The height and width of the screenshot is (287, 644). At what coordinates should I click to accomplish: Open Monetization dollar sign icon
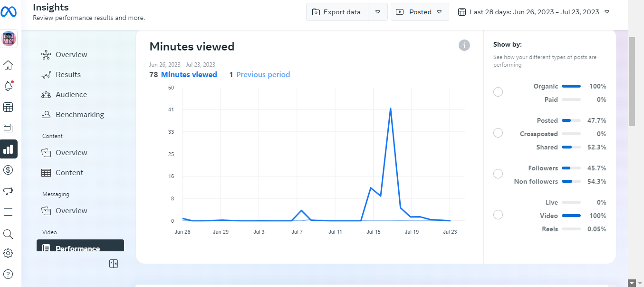8,170
